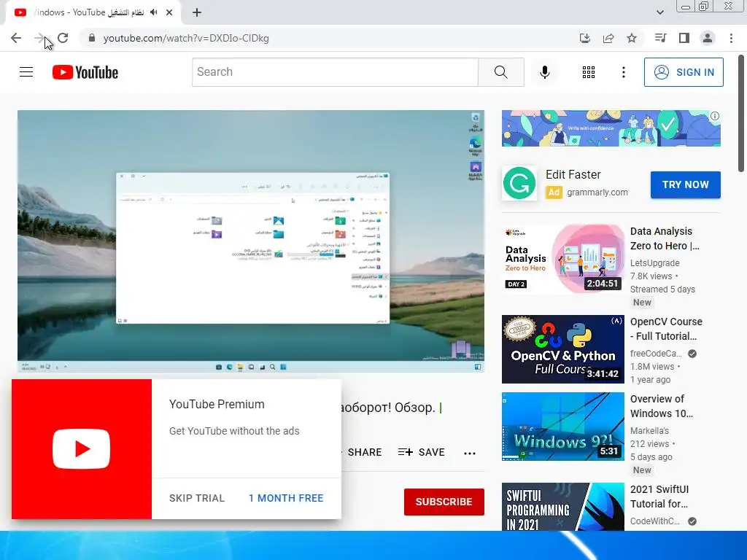Click SHARE under the video
This screenshot has width=747, height=560.
(365, 452)
